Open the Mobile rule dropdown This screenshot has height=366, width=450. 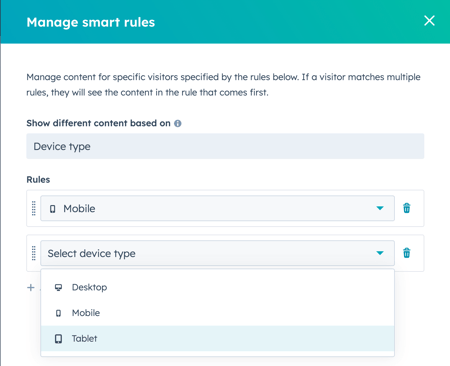217,208
